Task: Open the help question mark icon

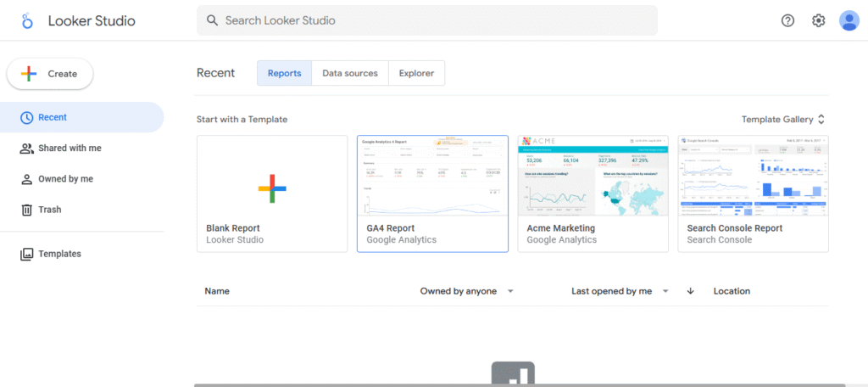Action: coord(787,21)
